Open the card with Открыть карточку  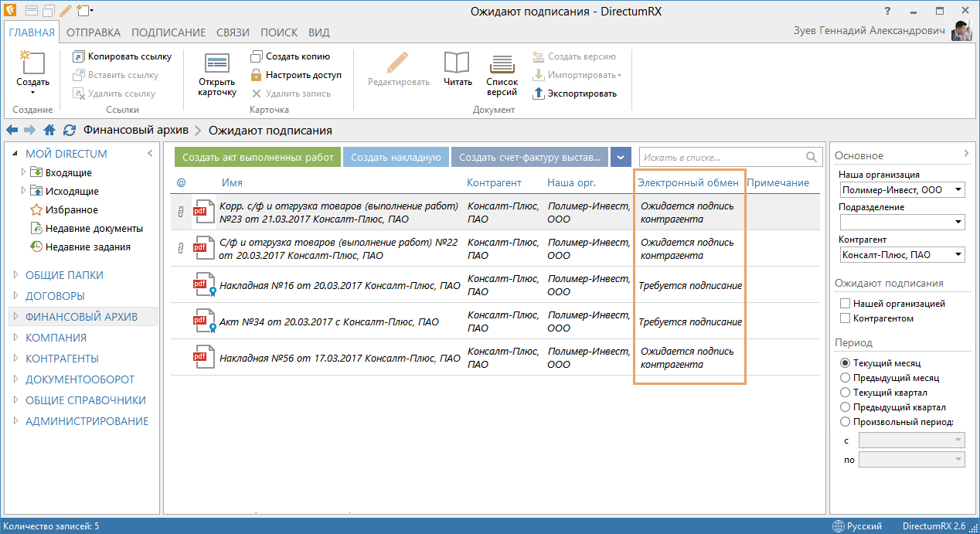[x=217, y=76]
